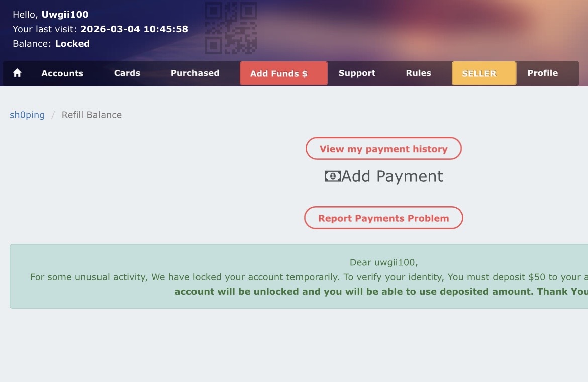
Task: Click the Home icon in navigation bar
Action: [17, 73]
